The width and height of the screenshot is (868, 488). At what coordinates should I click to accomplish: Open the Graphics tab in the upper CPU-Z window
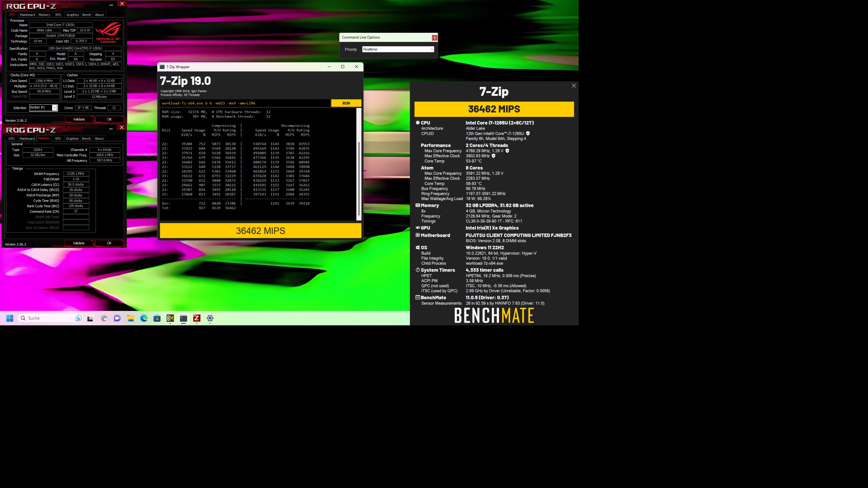pyautogui.click(x=72, y=15)
